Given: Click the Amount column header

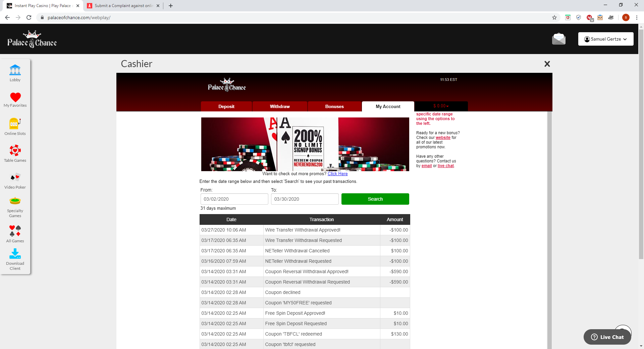Looking at the screenshot, I should tap(395, 219).
